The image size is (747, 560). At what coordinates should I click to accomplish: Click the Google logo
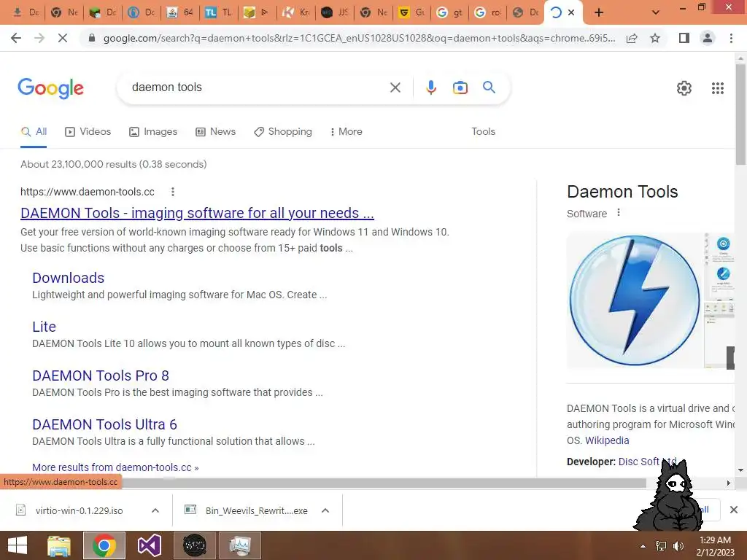click(x=50, y=88)
